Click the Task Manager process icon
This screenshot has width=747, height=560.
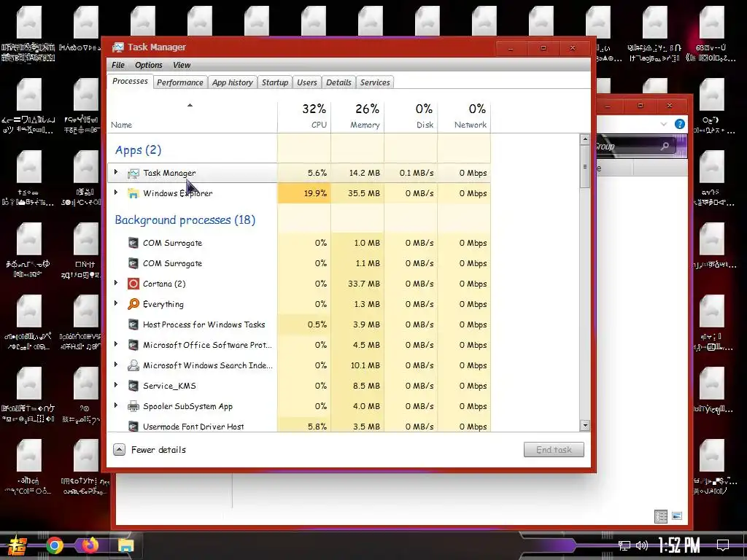click(x=133, y=174)
